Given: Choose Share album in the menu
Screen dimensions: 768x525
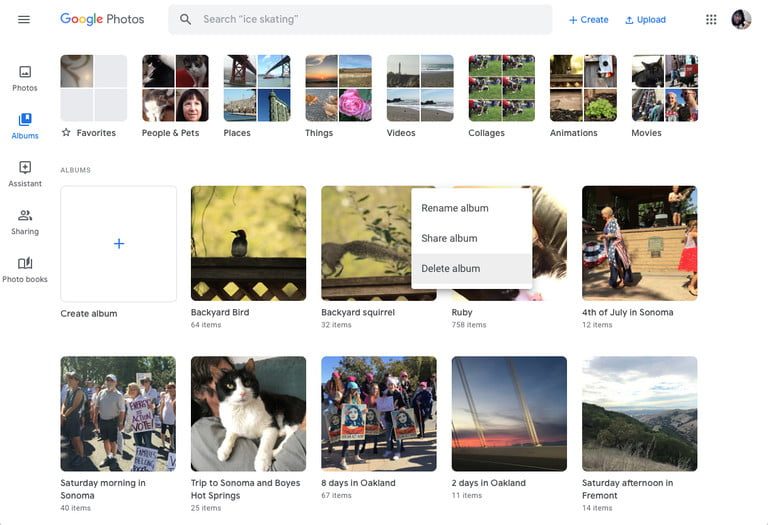Looking at the screenshot, I should (449, 238).
